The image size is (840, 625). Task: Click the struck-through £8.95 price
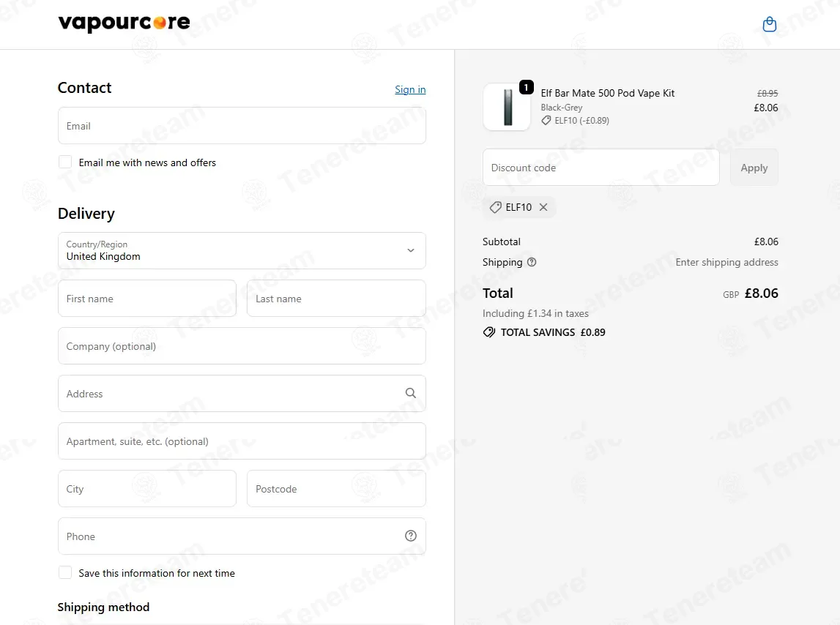pos(767,93)
